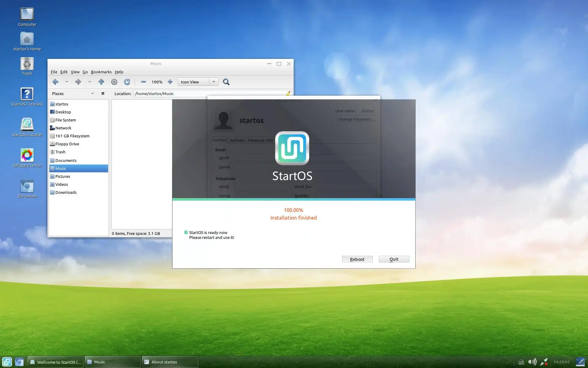Image resolution: width=588 pixels, height=368 pixels.
Task: Close the Places sidebar with the X
Action: coord(103,94)
